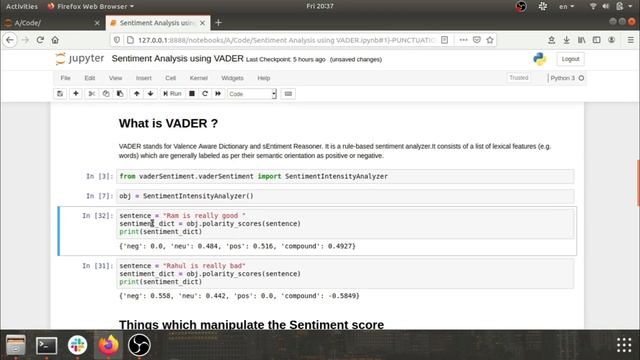Show applications grid
This screenshot has height=360, width=640.
[624, 345]
